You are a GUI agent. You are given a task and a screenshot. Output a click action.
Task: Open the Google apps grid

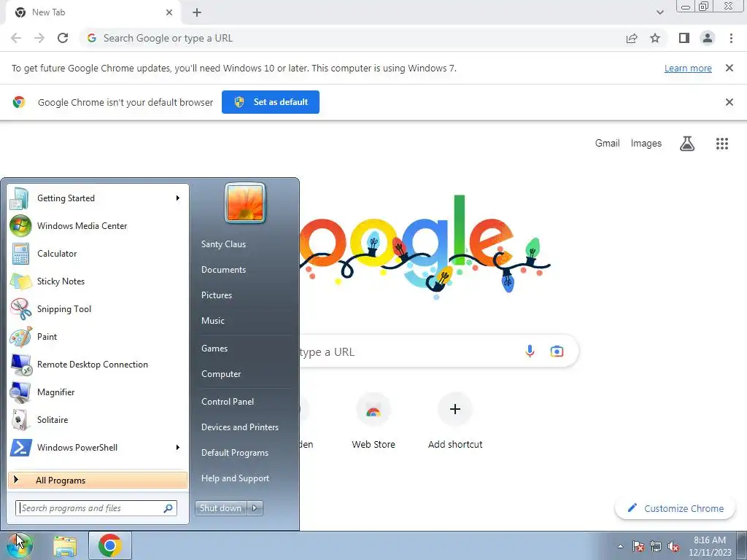[x=722, y=144]
